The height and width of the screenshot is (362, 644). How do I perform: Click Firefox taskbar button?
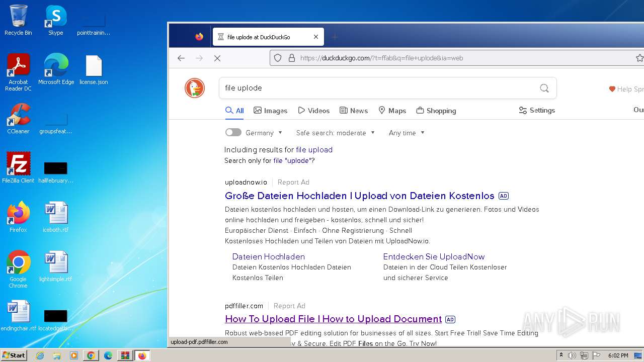pos(142,355)
